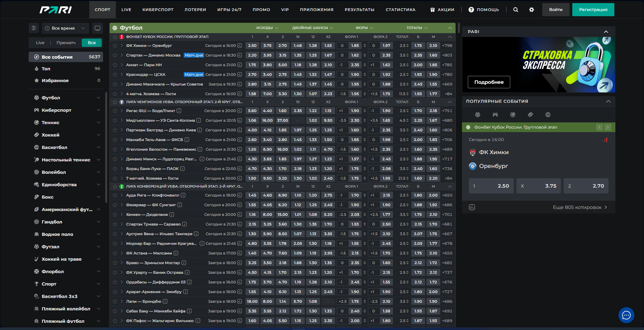
Task: Open the Двойные шансы column dropdown
Action: click(x=313, y=28)
